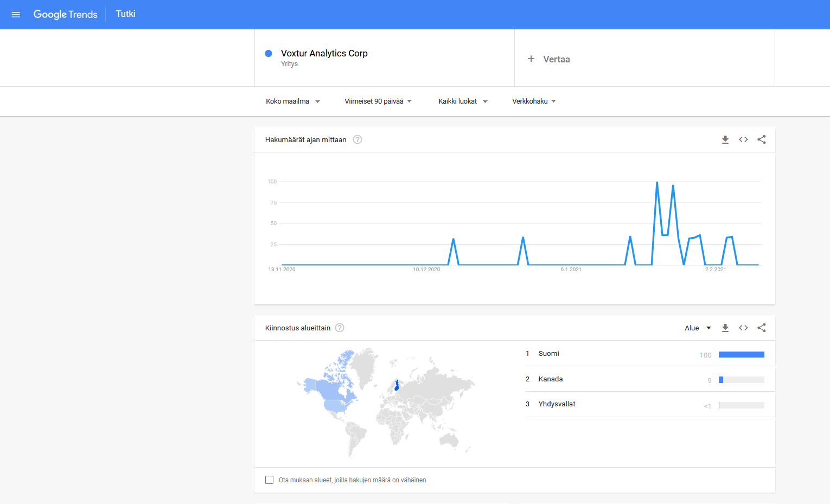Edit the Voxtur Analytics Corp search term

[324, 54]
